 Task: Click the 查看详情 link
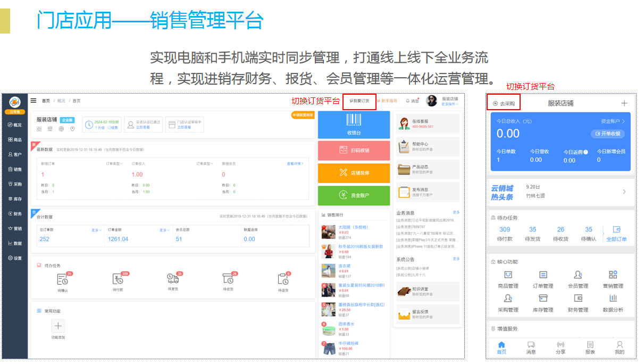click(x=295, y=163)
